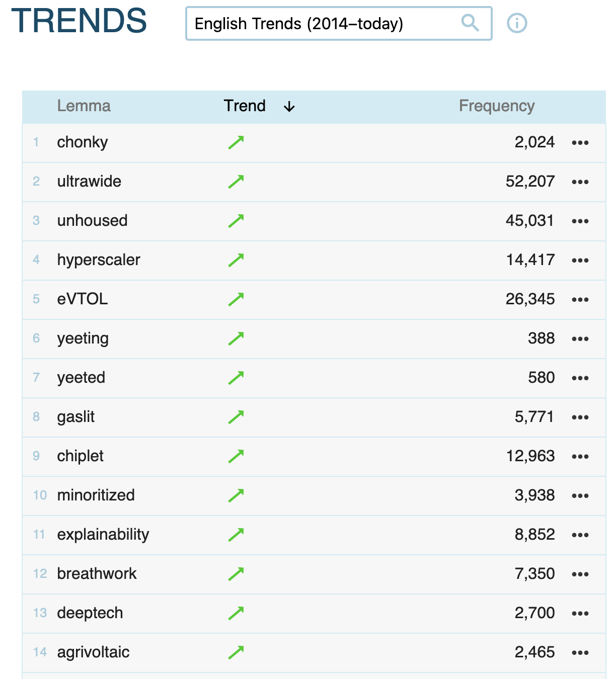Image resolution: width=616 pixels, height=679 pixels.
Task: Open more options for chiplet row
Action: pos(580,457)
